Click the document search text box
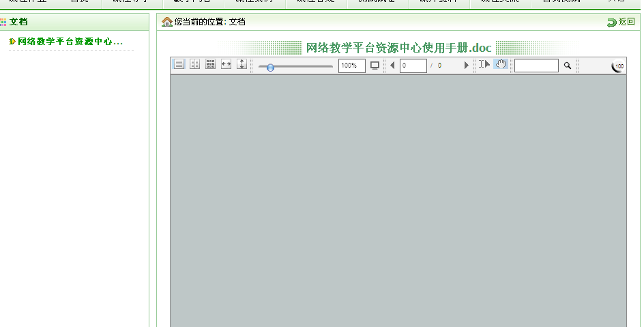Image resolution: width=644 pixels, height=327 pixels. 536,66
